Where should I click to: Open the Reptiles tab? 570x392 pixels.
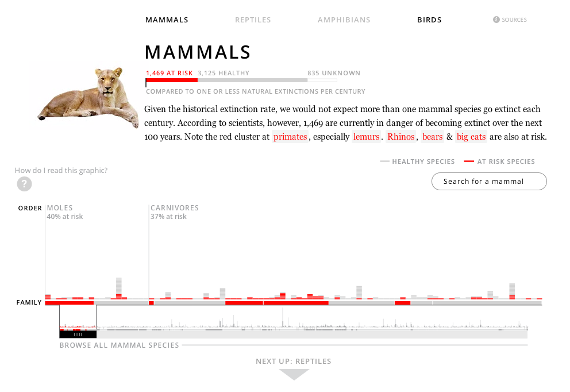point(253,20)
